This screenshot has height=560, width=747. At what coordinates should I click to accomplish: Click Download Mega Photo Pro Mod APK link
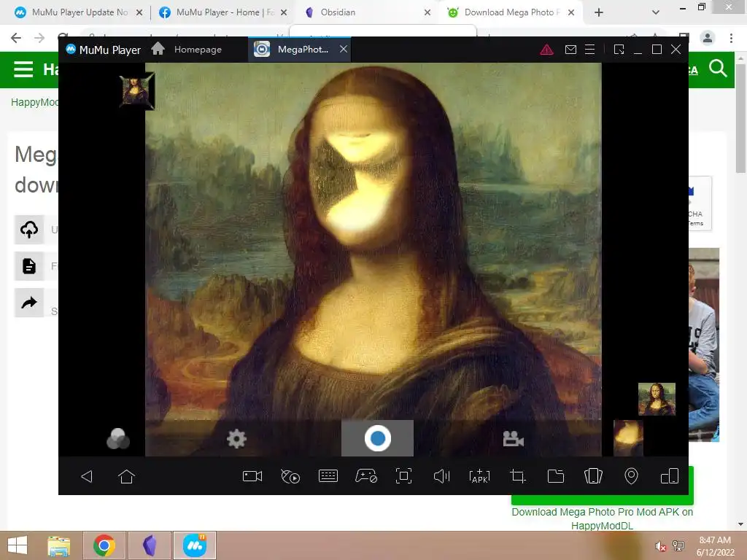point(602,518)
